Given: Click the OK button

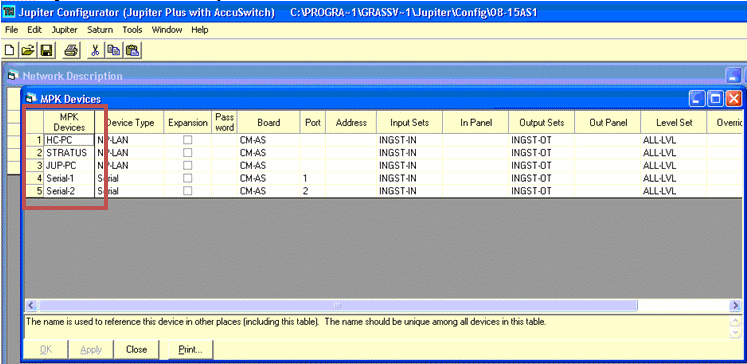Looking at the screenshot, I should (46, 350).
